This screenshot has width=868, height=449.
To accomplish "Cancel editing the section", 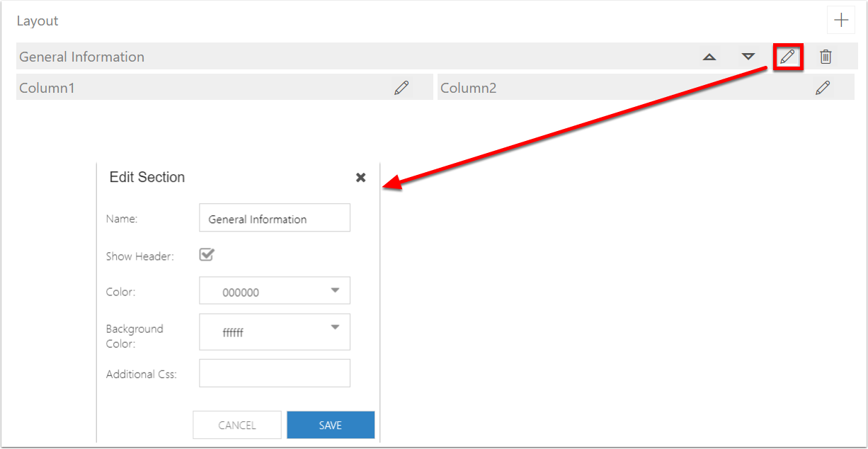I will click(237, 424).
